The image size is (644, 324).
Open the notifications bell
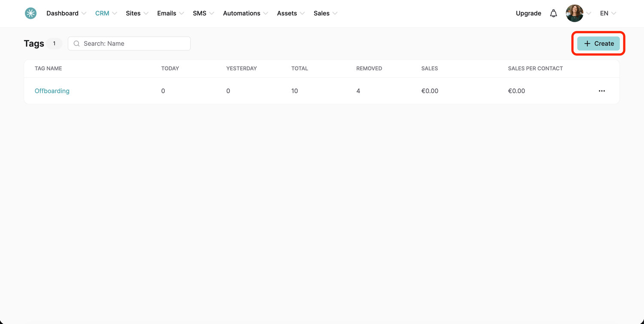coord(553,13)
